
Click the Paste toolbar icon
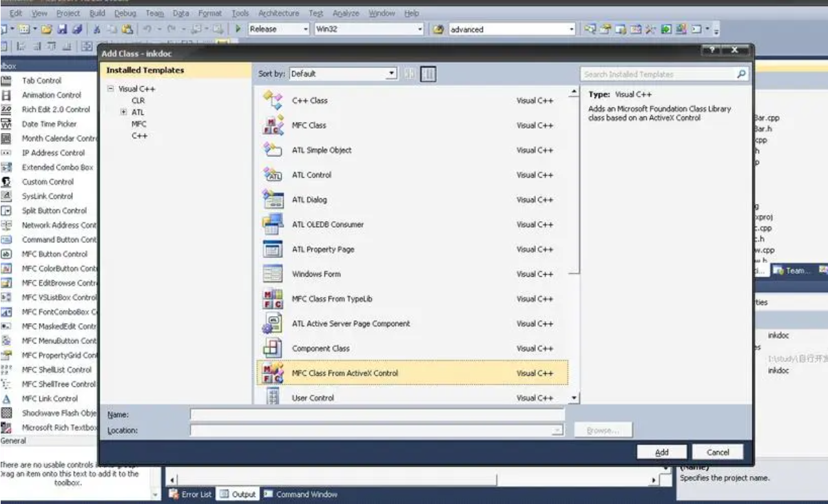click(126, 30)
